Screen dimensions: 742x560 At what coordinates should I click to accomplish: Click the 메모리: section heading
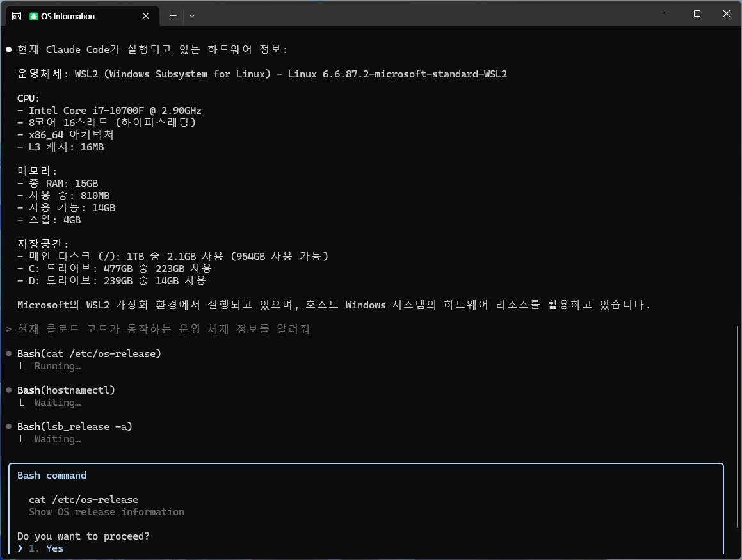pyautogui.click(x=37, y=172)
